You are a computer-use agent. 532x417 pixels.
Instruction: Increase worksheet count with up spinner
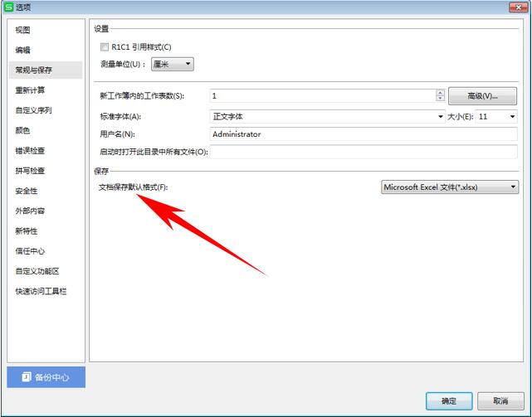click(x=440, y=93)
